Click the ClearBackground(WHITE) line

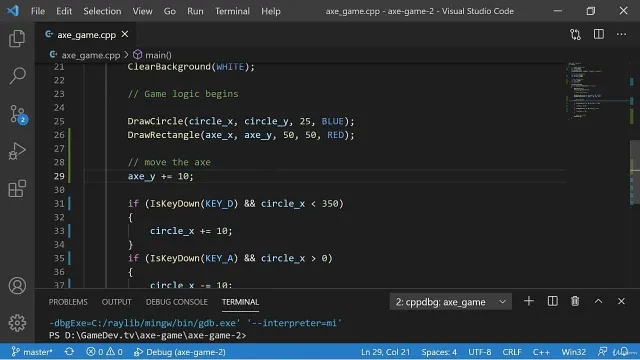pyautogui.click(x=191, y=67)
